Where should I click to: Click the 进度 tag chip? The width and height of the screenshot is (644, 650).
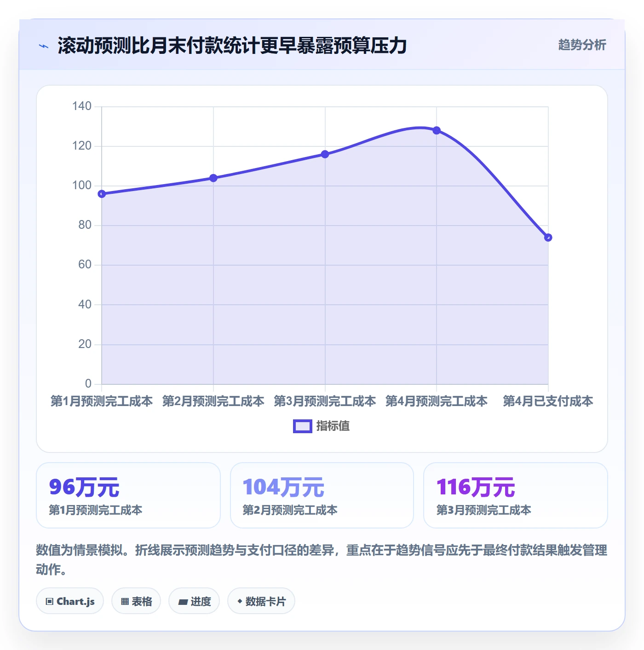tap(194, 601)
